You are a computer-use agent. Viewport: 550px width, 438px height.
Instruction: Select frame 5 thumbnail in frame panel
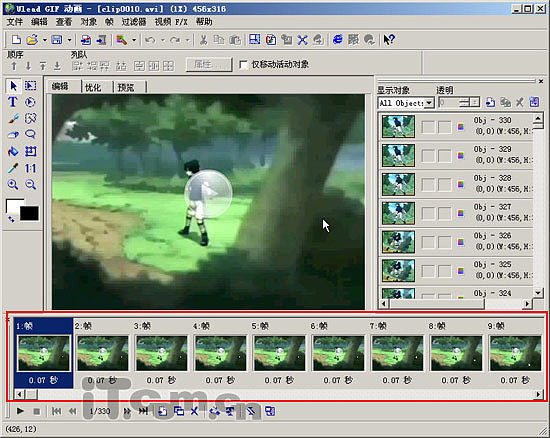coord(279,353)
